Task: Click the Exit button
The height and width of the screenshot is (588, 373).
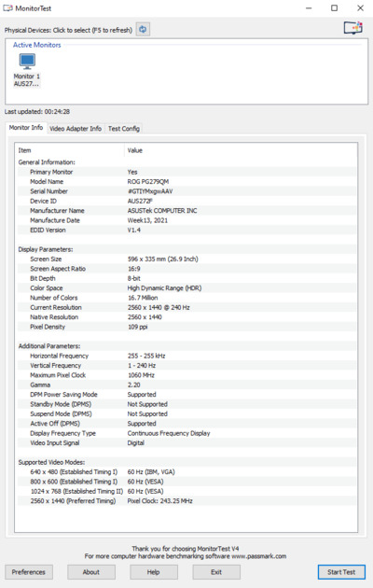Action: coord(216,572)
